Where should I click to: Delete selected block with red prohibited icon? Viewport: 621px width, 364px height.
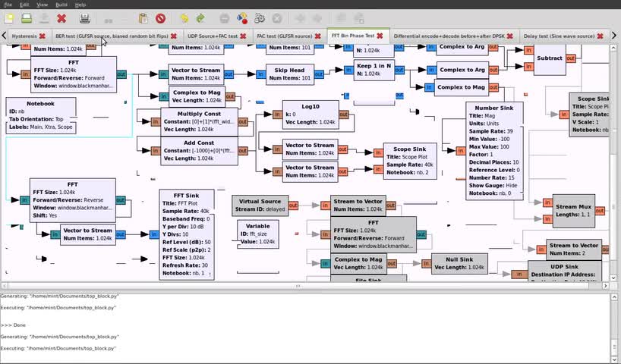pyautogui.click(x=160, y=18)
